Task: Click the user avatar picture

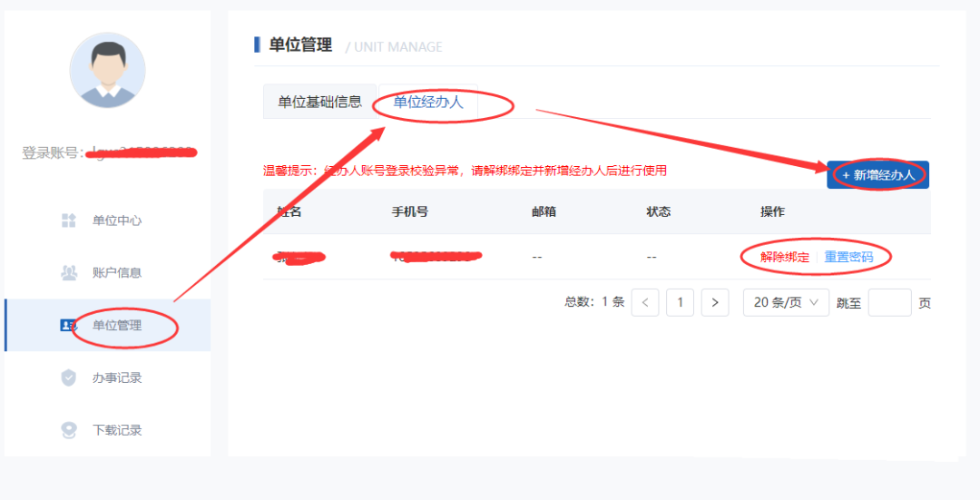Action: tap(107, 71)
